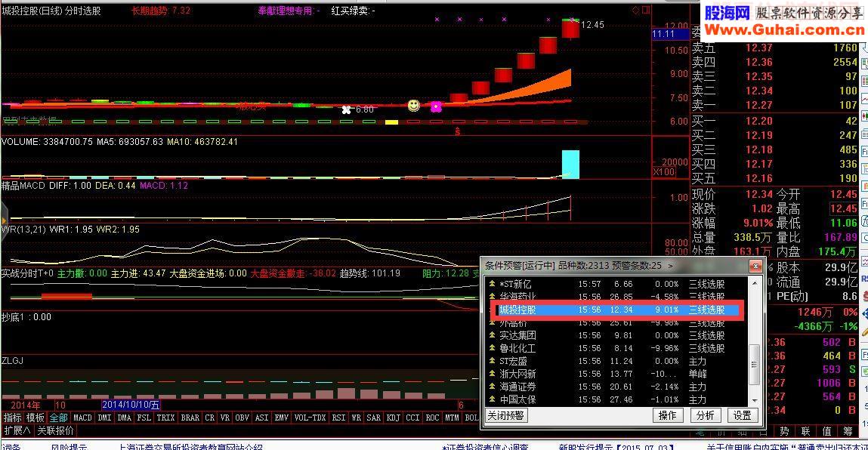
Task: Switch to the MACD indicator tab
Action: click(x=82, y=418)
